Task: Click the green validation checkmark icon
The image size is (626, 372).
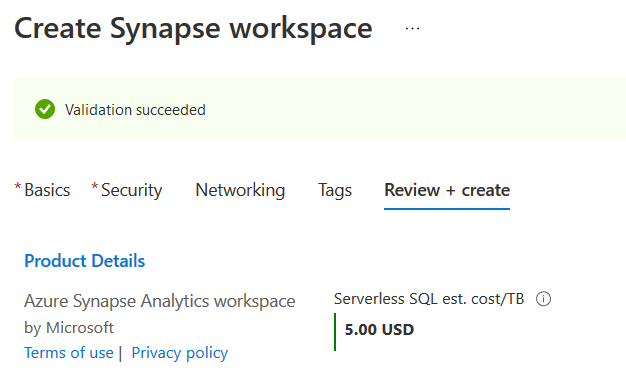Action: click(45, 109)
